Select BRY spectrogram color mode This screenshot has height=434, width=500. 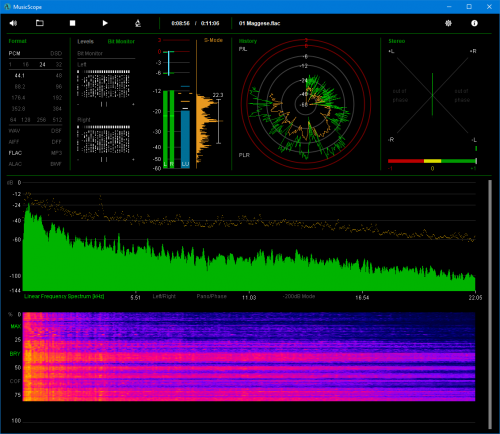point(15,354)
